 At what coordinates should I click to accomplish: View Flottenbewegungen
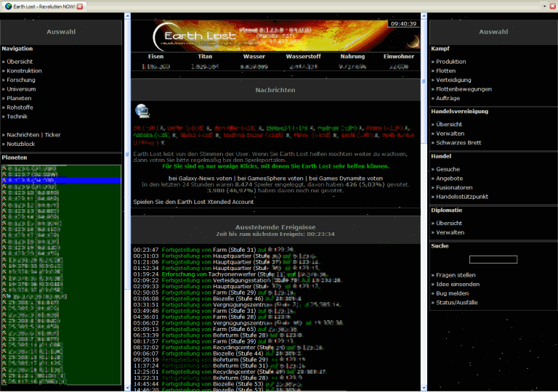[x=464, y=89]
